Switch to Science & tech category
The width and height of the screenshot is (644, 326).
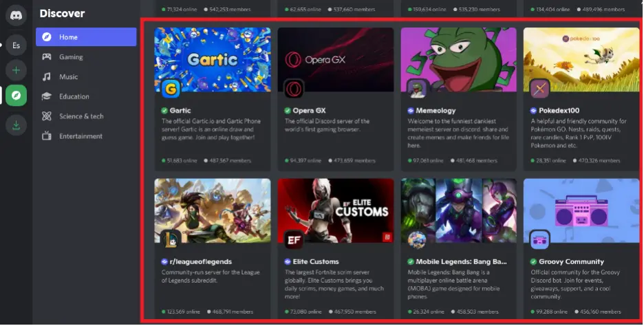click(86, 116)
